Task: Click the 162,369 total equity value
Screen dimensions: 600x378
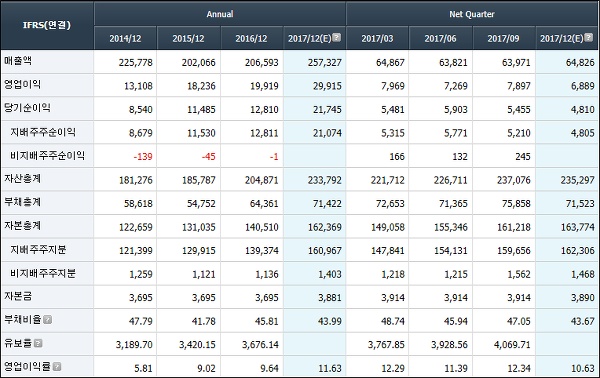Action: pyautogui.click(x=324, y=227)
